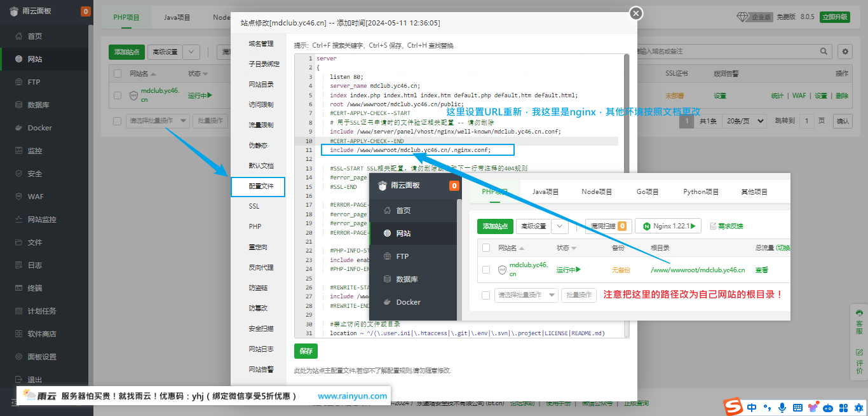
Task: Tick the select-all checkbox in the background site table header
Action: [x=117, y=74]
